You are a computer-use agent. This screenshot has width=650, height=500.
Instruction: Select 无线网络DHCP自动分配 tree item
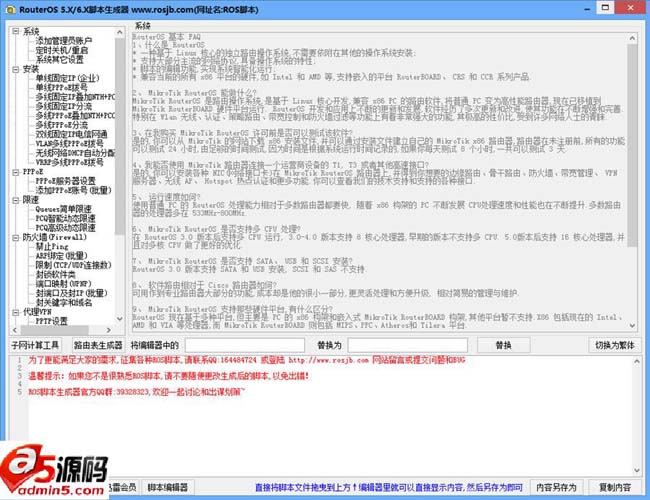75,153
